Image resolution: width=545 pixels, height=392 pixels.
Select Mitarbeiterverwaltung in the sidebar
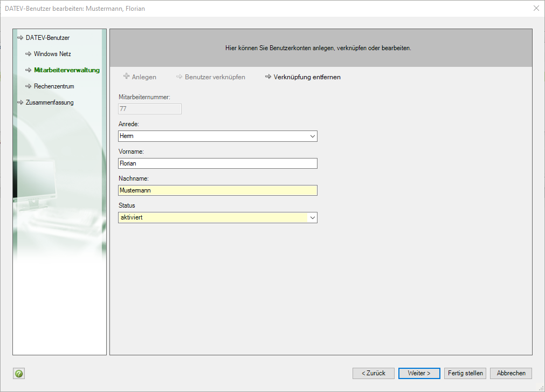(67, 70)
